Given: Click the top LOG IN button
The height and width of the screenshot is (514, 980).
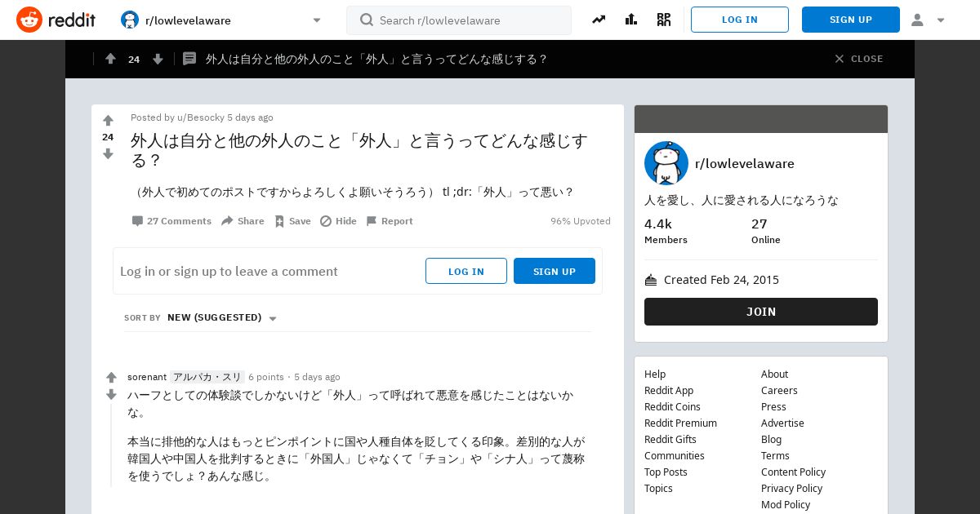Looking at the screenshot, I should pyautogui.click(x=740, y=20).
